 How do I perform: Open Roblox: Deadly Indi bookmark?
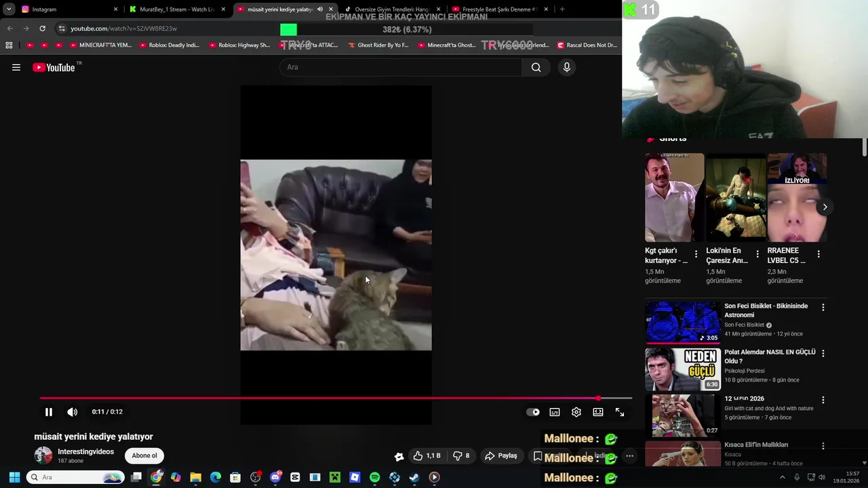click(x=170, y=45)
